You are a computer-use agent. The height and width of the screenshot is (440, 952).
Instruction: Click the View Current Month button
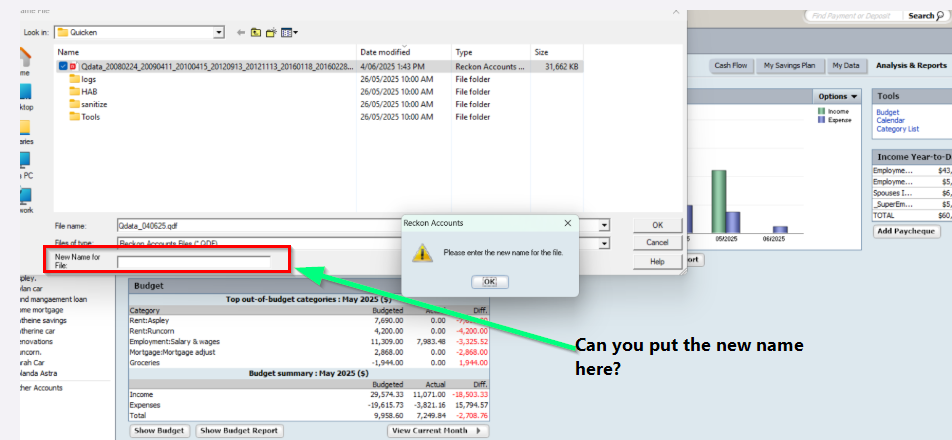coord(438,431)
